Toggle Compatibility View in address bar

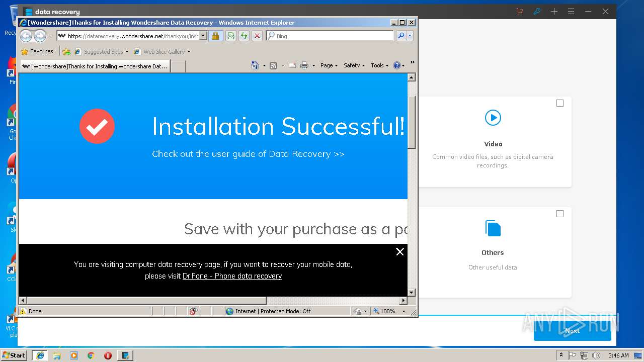[x=231, y=36]
